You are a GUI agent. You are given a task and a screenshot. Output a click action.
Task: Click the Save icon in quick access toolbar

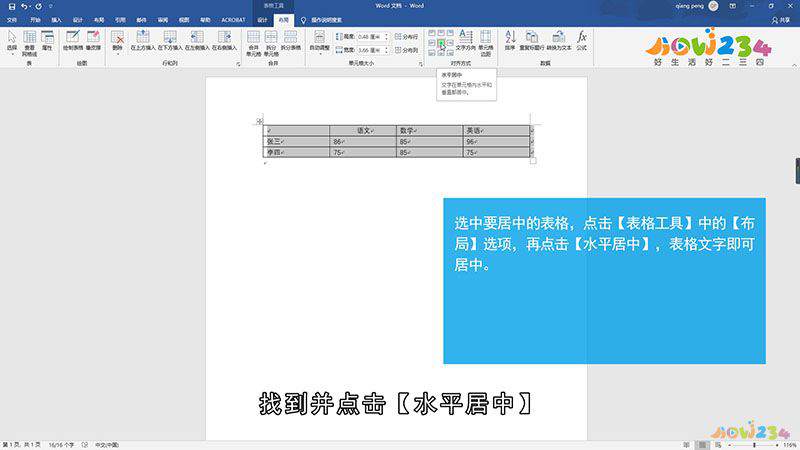pyautogui.click(x=12, y=7)
